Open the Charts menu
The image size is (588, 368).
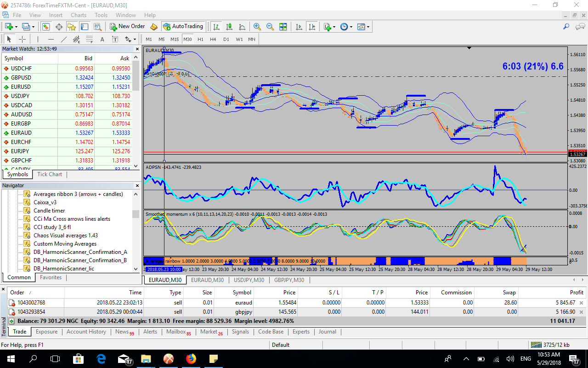(79, 15)
